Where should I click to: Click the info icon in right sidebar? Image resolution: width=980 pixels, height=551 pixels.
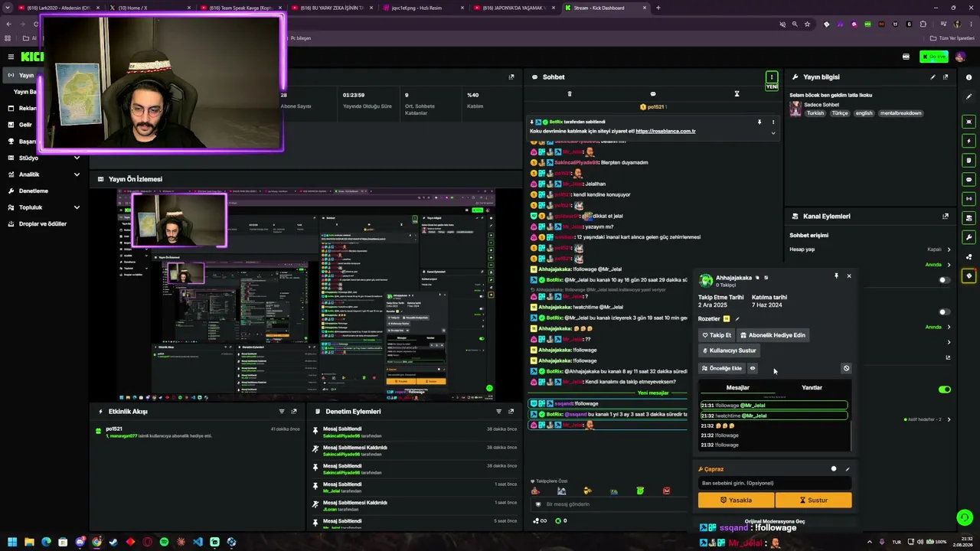pyautogui.click(x=969, y=77)
